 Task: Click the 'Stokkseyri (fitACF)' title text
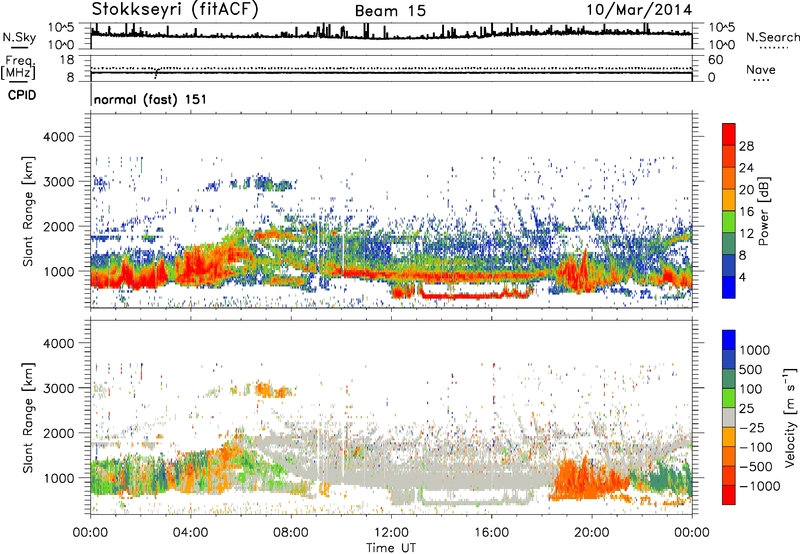click(175, 9)
